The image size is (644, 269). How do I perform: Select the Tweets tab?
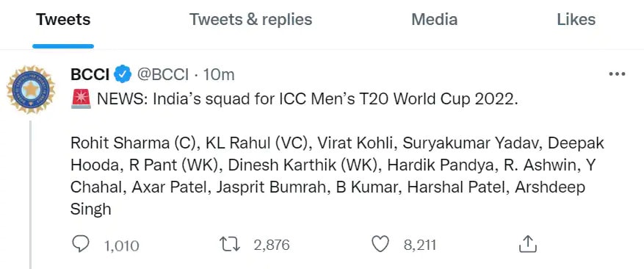63,20
